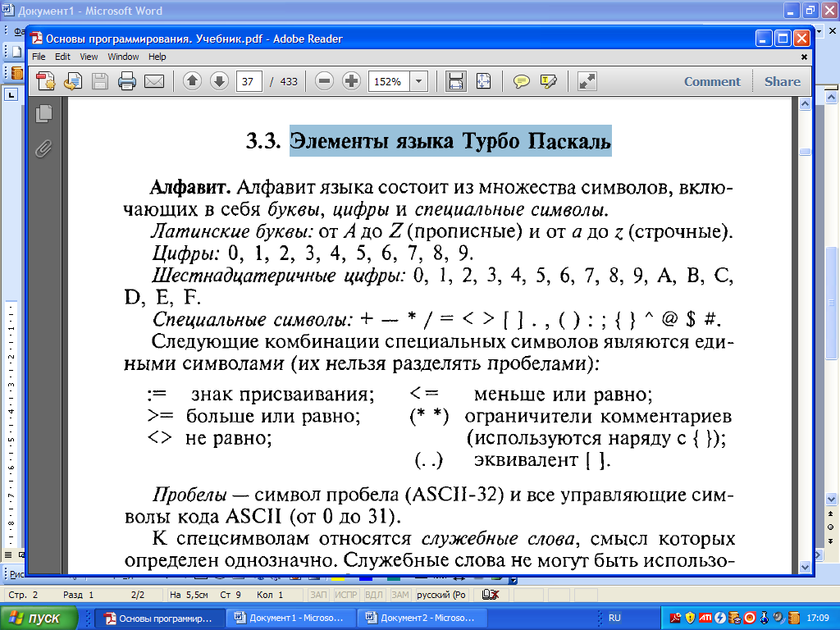Select Fit One Full Page icon
The image size is (840, 630).
pyautogui.click(x=483, y=81)
